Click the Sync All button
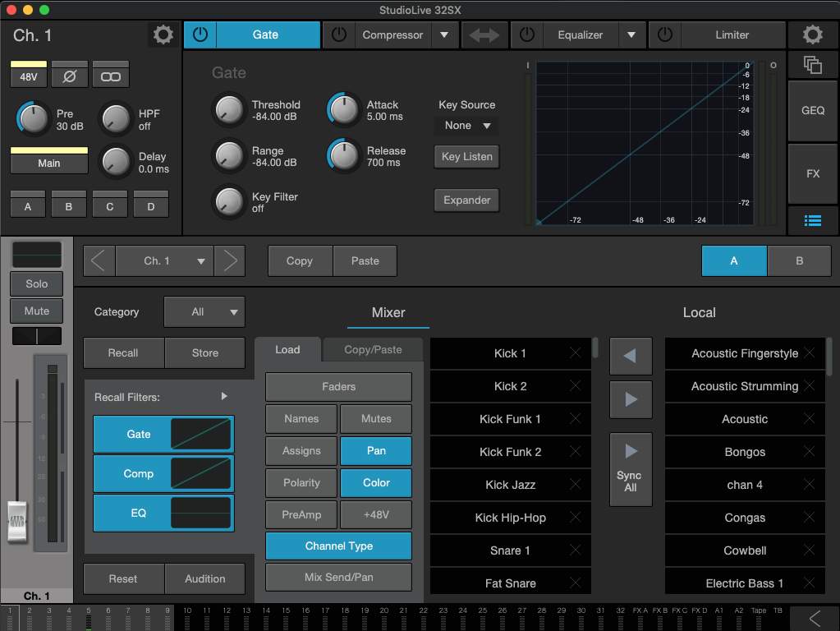Viewport: 840px width, 631px height. 631,470
